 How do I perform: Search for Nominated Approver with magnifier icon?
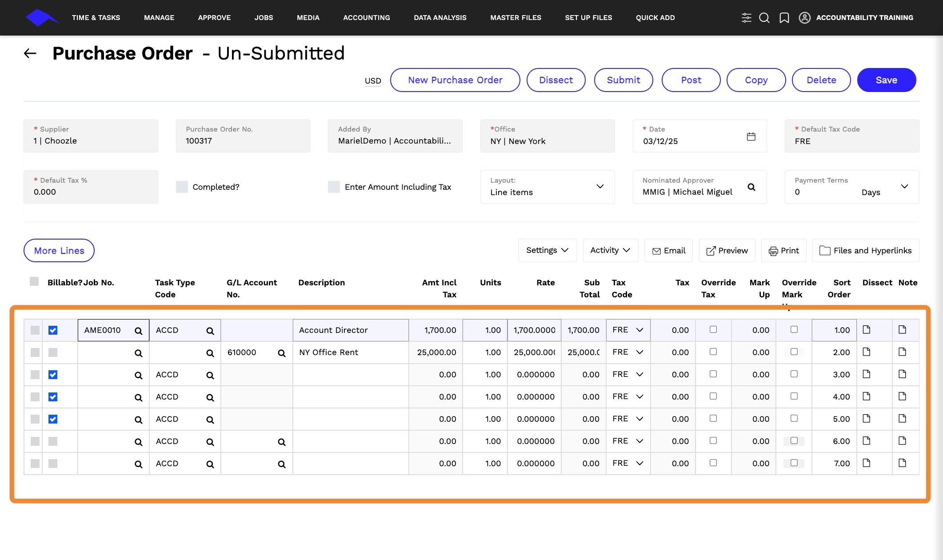pos(751,187)
